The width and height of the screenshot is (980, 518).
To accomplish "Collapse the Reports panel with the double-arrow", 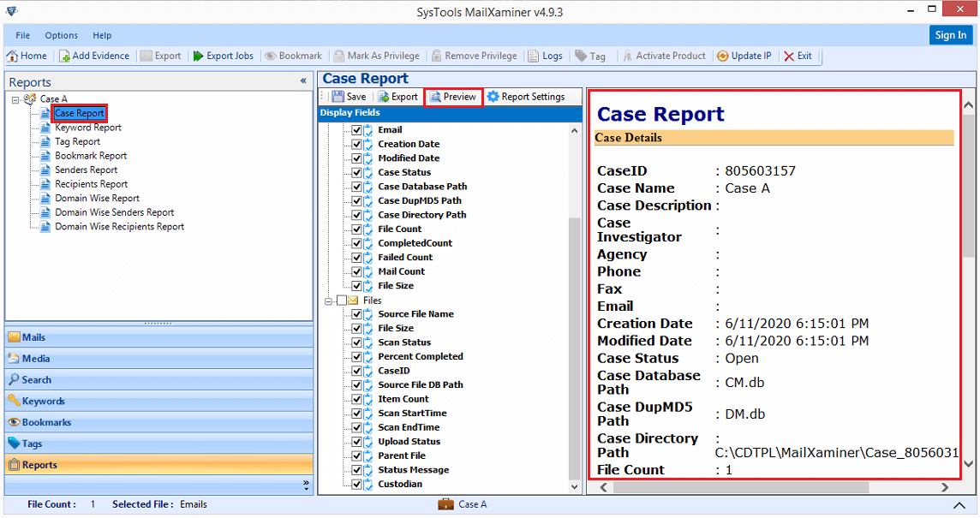I will (302, 80).
